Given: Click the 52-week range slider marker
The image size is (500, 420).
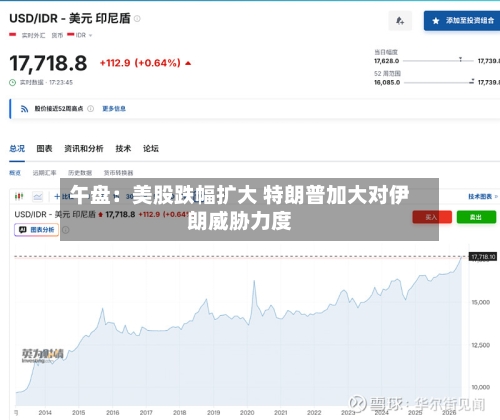Looking at the screenshot, I should coord(472,81).
